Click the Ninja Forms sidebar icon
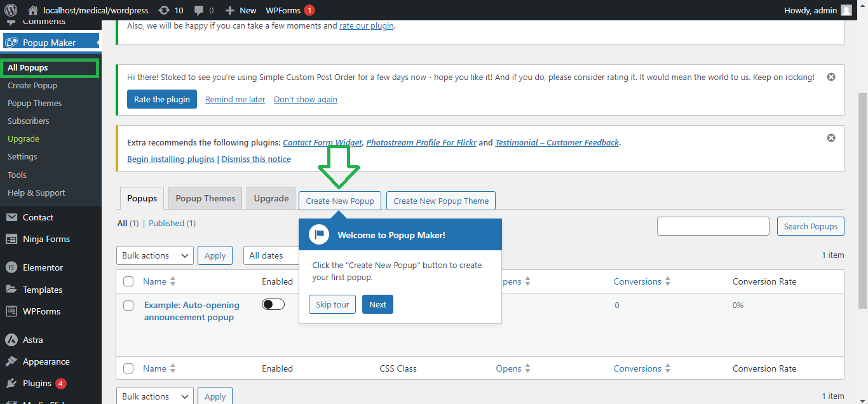This screenshot has height=404, width=868. pyautogui.click(x=11, y=239)
